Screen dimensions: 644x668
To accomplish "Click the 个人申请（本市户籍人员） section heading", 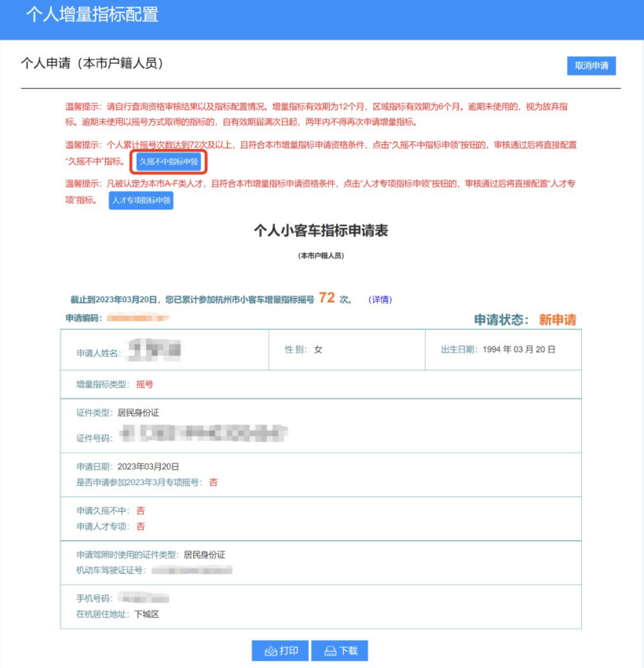I will [x=91, y=64].
